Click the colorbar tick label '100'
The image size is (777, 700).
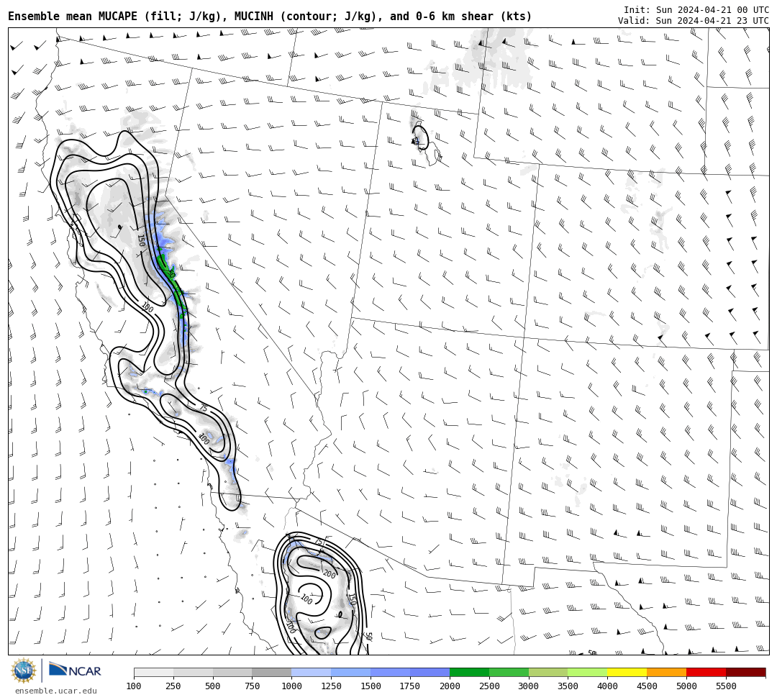point(134,686)
